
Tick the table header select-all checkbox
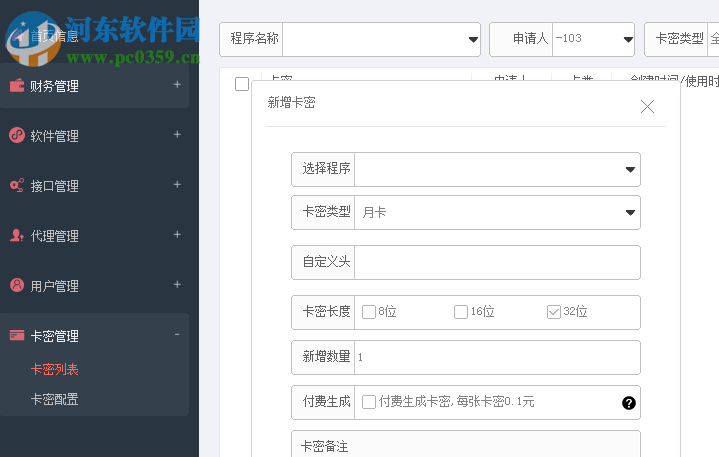coord(242,84)
